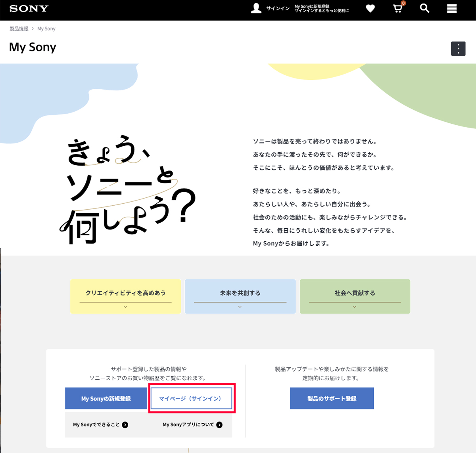Click the text 好きなことを、もっと深めたり。
This screenshot has height=453, width=476.
point(297,191)
